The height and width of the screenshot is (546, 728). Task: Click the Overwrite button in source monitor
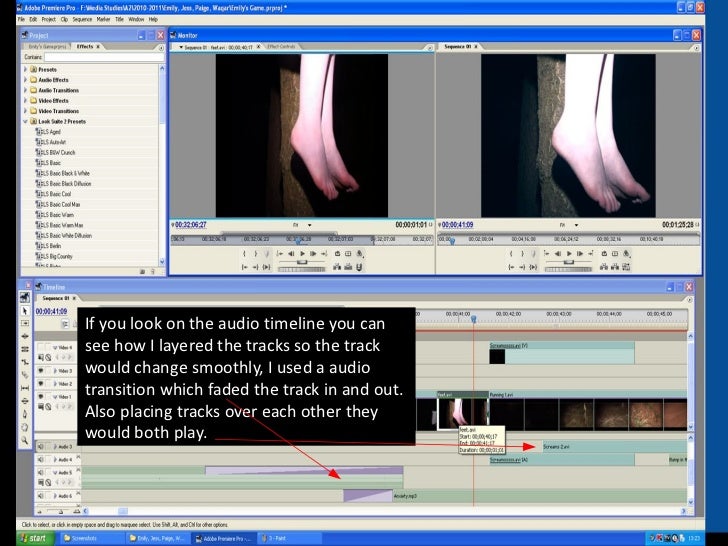click(348, 267)
